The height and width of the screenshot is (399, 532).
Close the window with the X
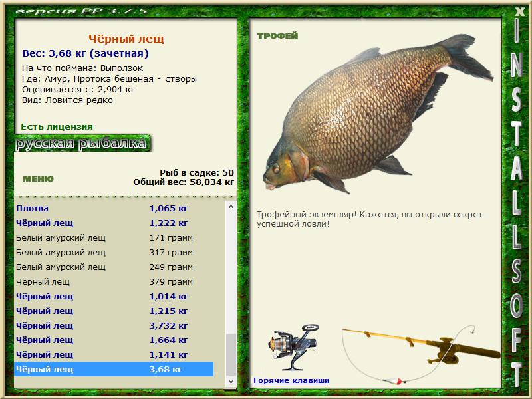click(x=519, y=11)
